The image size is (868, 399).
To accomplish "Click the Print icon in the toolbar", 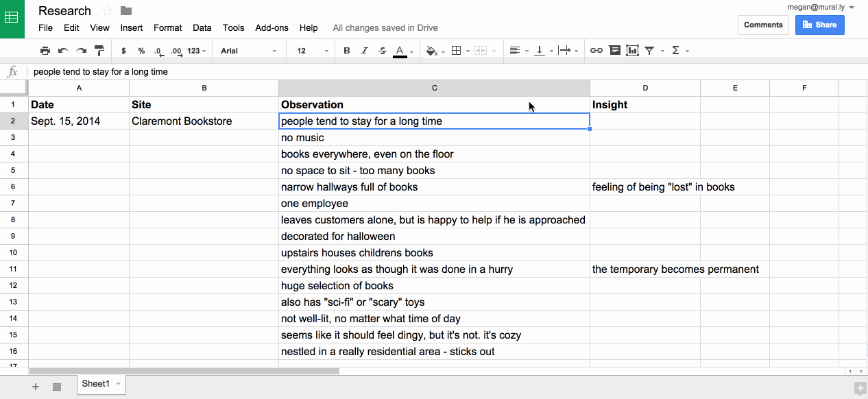I will pos(45,51).
